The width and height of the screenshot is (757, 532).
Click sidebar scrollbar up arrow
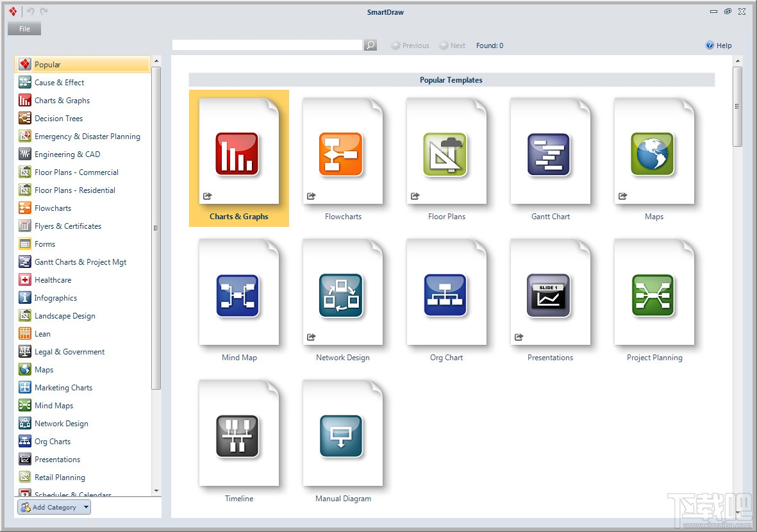(156, 62)
